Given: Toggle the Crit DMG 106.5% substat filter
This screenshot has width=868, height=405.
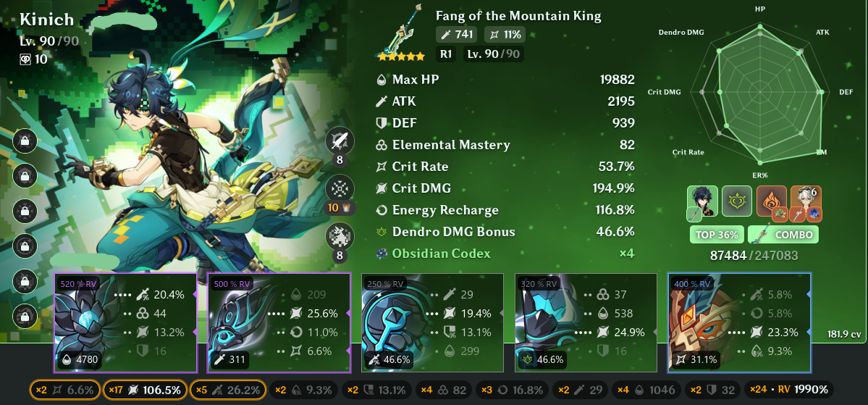Looking at the screenshot, I should (x=145, y=390).
